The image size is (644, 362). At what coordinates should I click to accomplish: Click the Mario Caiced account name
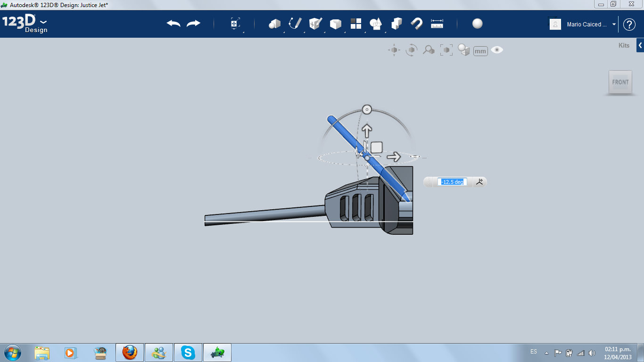587,25
